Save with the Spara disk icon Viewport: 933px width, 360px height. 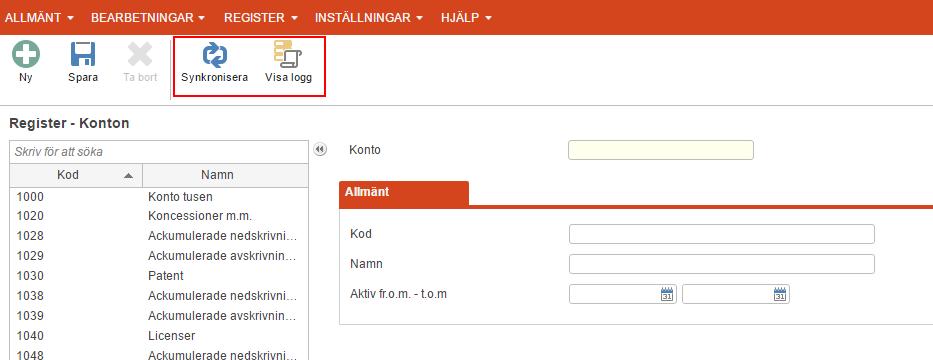point(83,54)
